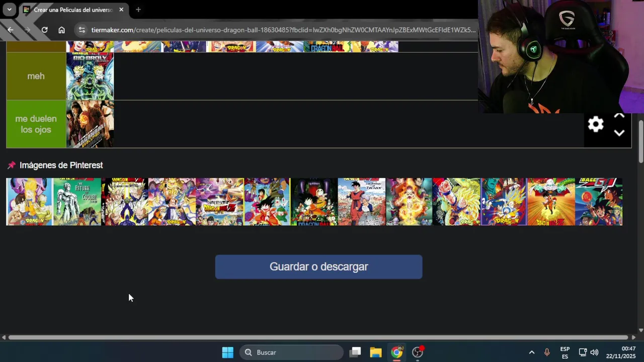Click the microphone tray icon
The height and width of the screenshot is (362, 644).
[547, 352]
